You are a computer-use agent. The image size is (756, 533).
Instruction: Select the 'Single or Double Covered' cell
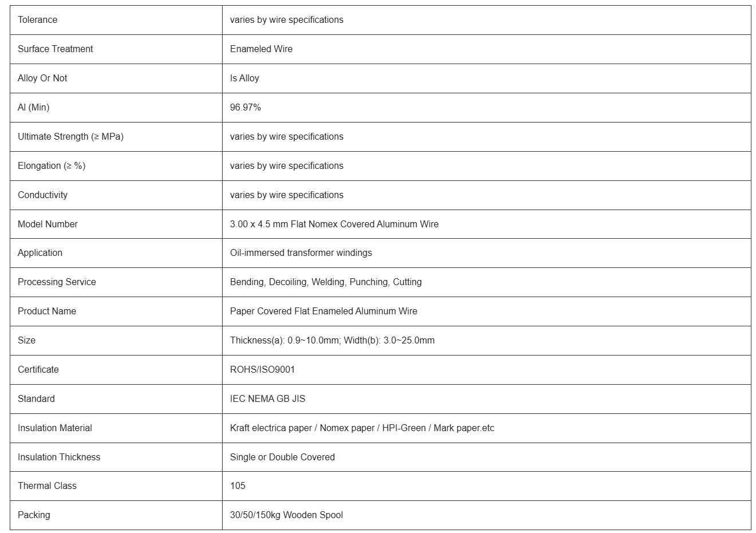pyautogui.click(x=282, y=457)
